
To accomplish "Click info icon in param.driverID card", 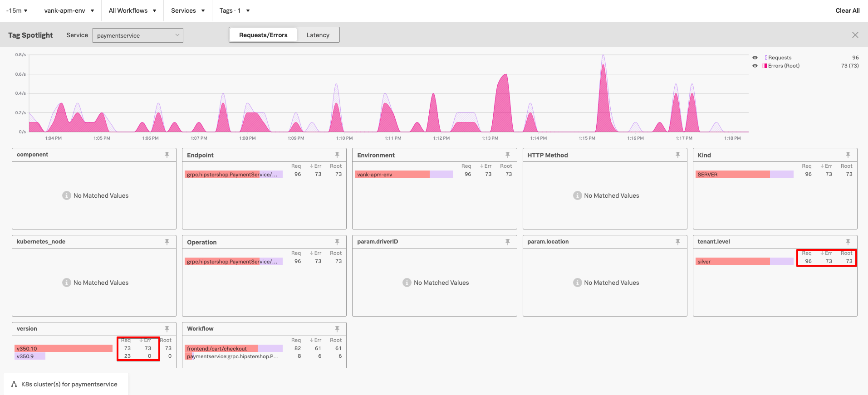I will [x=407, y=283].
